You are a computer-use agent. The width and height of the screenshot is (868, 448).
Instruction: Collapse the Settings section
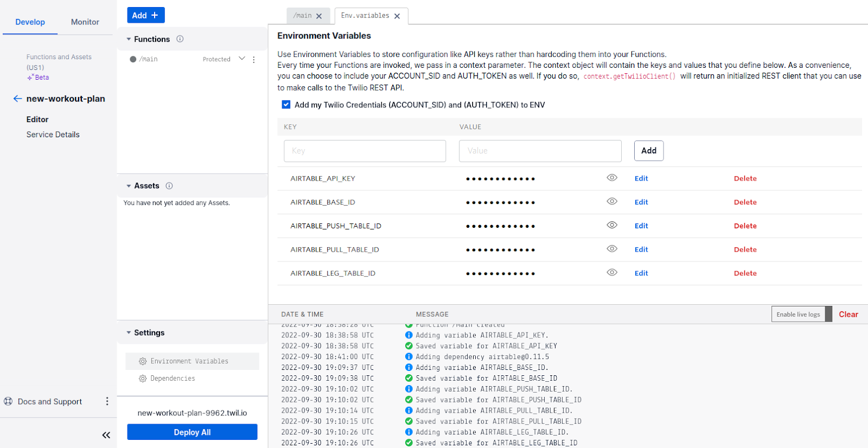[x=129, y=332]
